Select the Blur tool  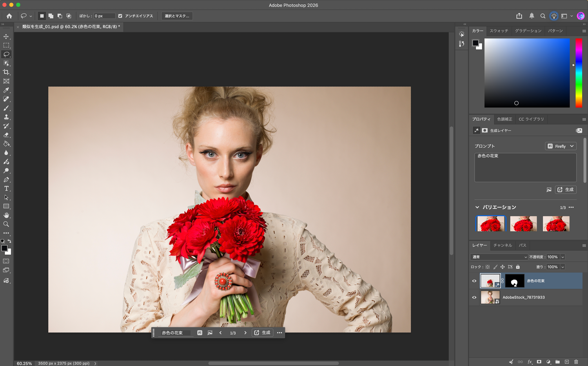point(6,153)
